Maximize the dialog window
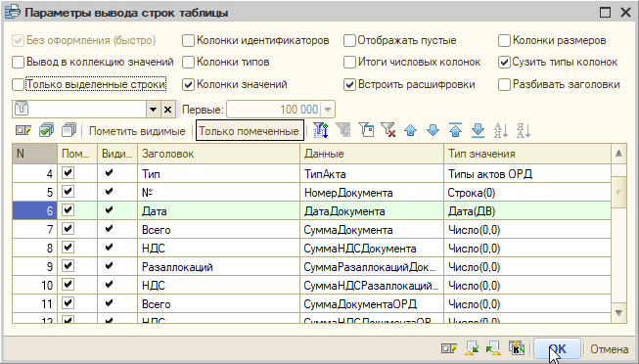 pyautogui.click(x=605, y=13)
